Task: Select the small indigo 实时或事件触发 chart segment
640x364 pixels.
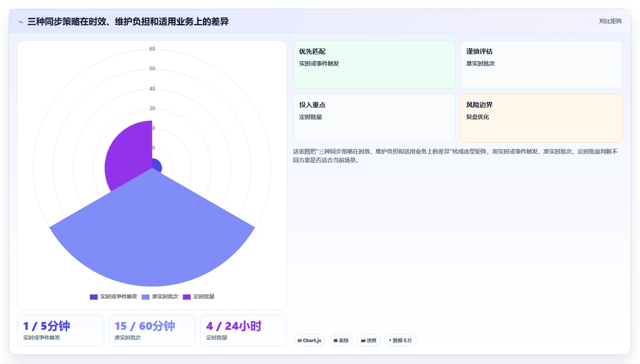Action: [157, 165]
